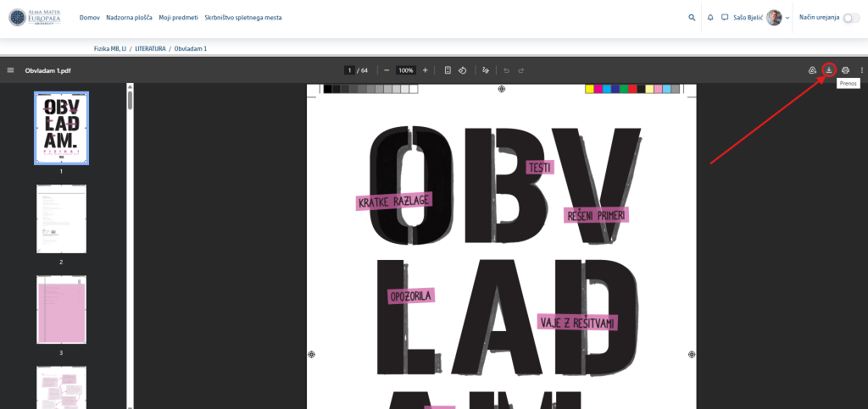Viewport: 868px width, 409px height.
Task: Zoom in with the plus button
Action: [426, 70]
